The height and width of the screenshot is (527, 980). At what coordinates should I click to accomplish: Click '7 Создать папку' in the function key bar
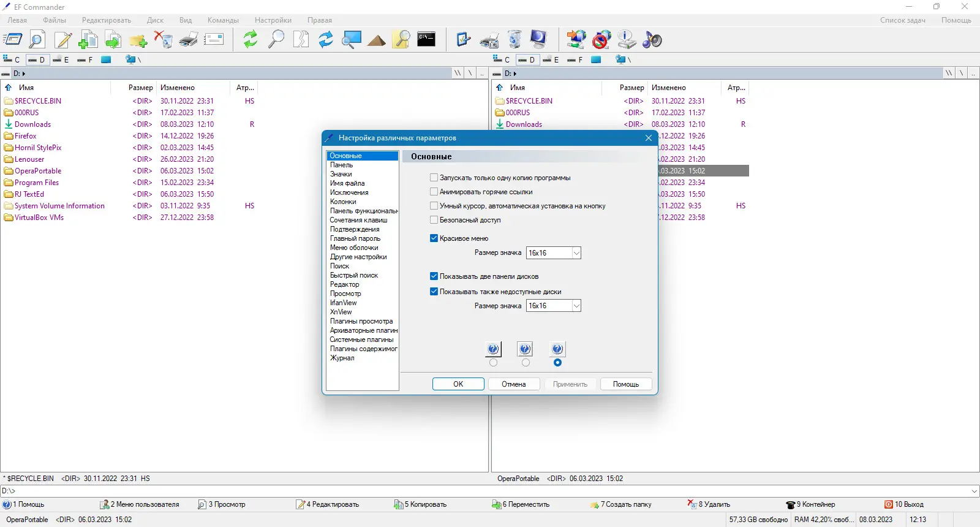pyautogui.click(x=620, y=504)
